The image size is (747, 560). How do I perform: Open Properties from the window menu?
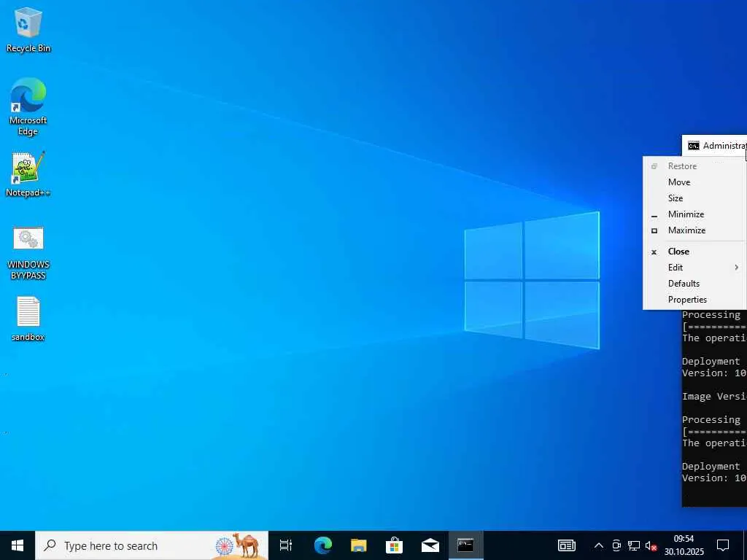pos(694,300)
